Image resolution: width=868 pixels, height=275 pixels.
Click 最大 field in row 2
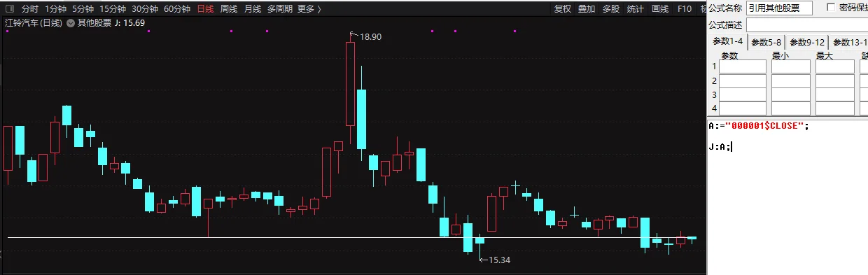pyautogui.click(x=835, y=80)
